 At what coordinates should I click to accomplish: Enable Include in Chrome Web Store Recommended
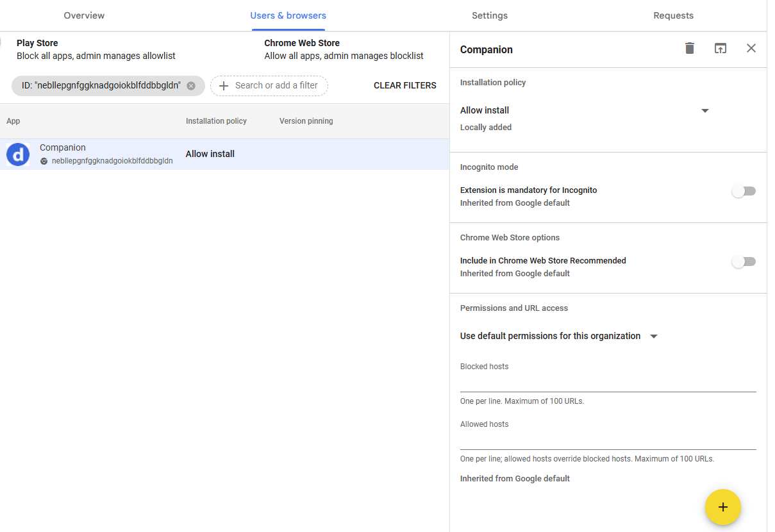744,262
